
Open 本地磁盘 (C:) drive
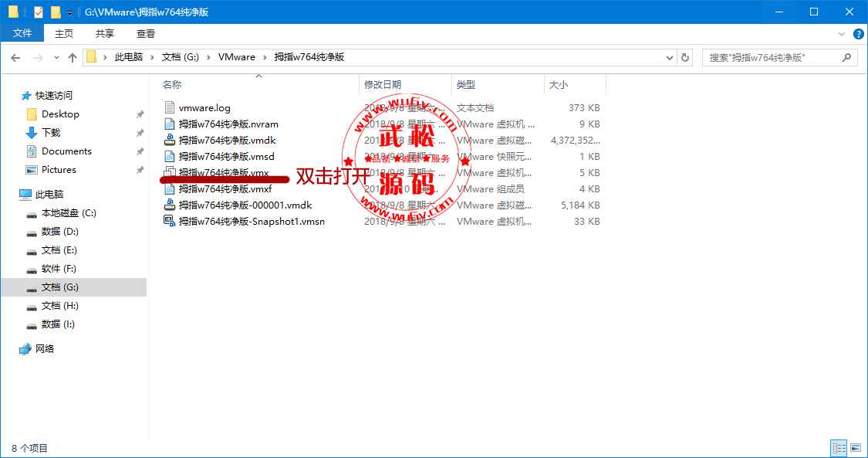click(x=69, y=212)
